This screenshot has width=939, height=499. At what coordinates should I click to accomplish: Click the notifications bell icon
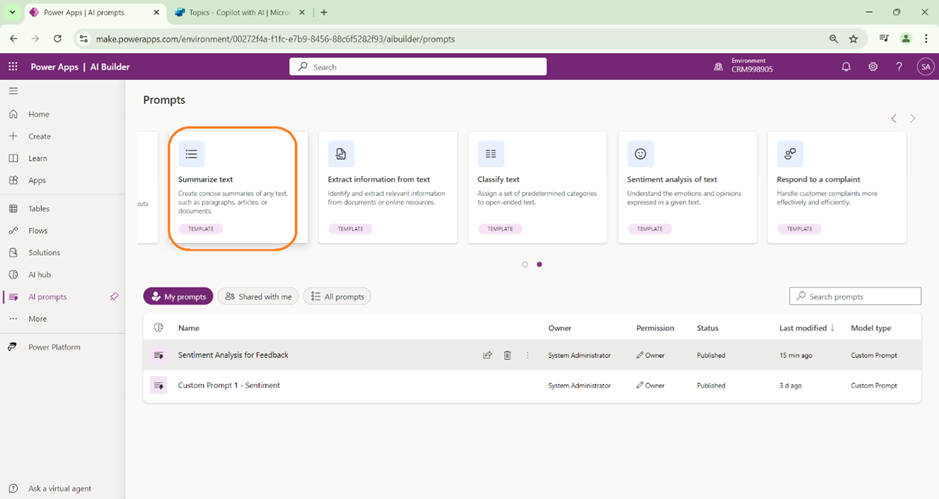(x=846, y=67)
